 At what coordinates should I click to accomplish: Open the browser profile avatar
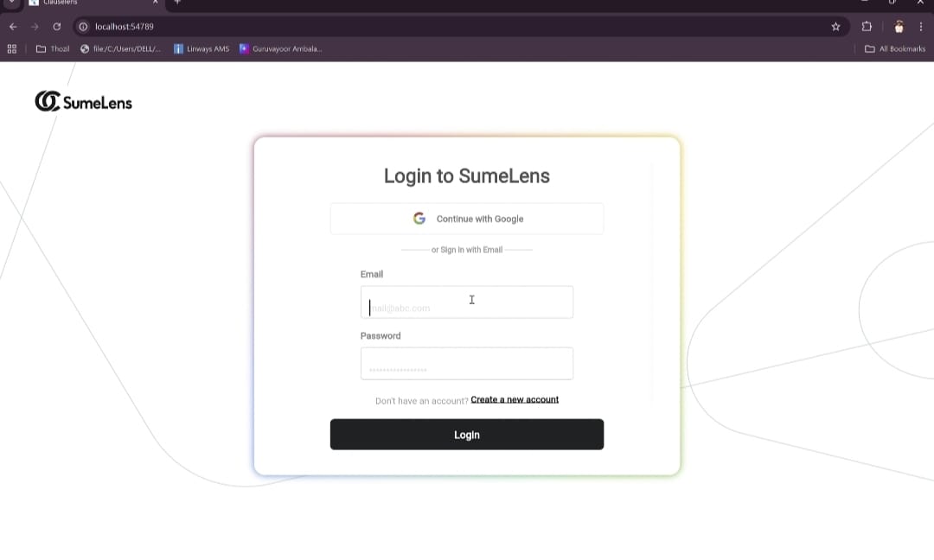click(899, 27)
